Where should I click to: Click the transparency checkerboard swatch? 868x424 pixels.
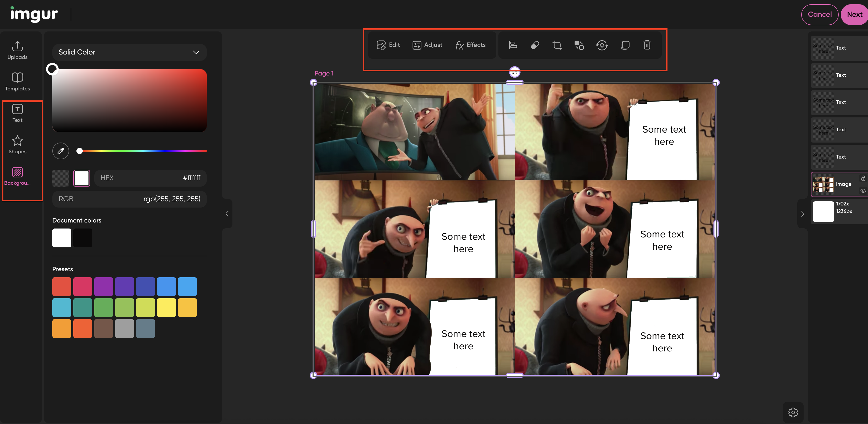click(60, 178)
